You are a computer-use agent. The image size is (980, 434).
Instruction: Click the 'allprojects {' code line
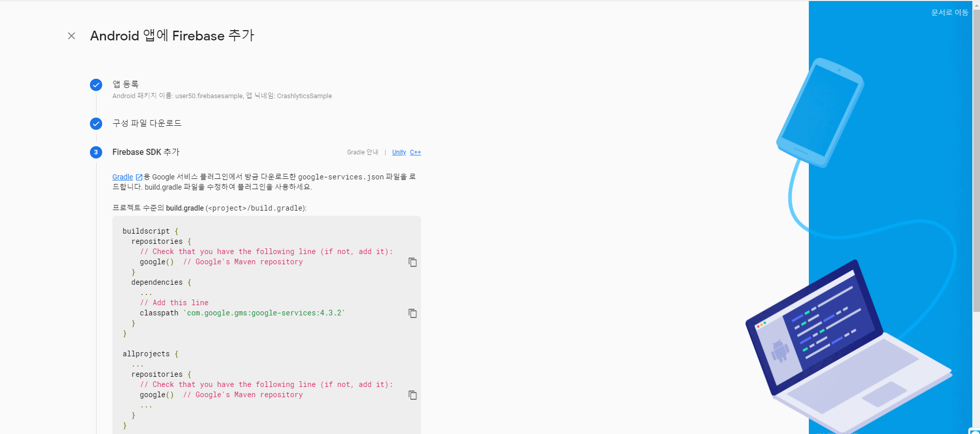tap(151, 354)
